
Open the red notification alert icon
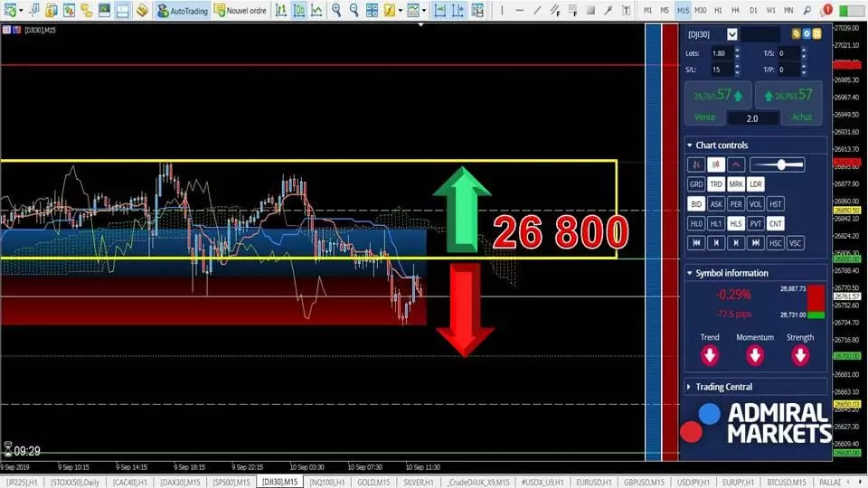point(827,10)
